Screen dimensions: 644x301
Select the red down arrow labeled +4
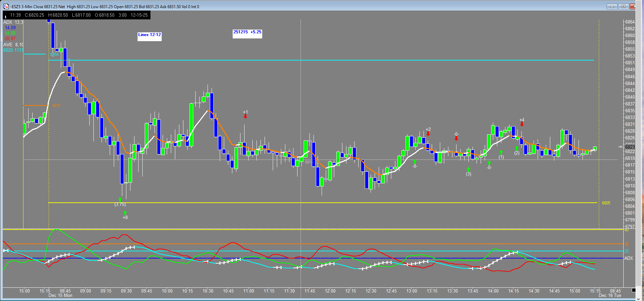pyautogui.click(x=522, y=124)
